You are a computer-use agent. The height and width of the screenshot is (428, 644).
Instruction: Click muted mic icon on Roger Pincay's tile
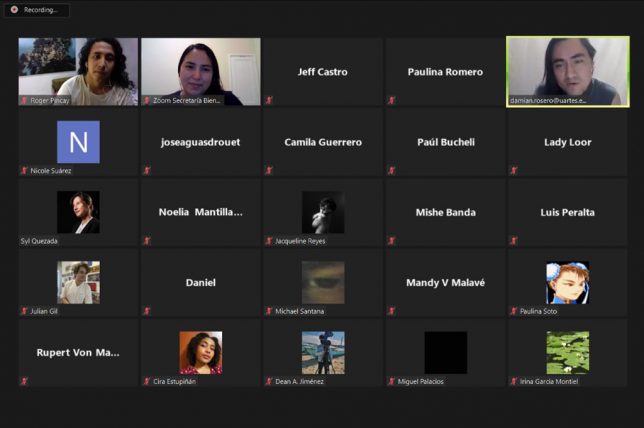24,101
